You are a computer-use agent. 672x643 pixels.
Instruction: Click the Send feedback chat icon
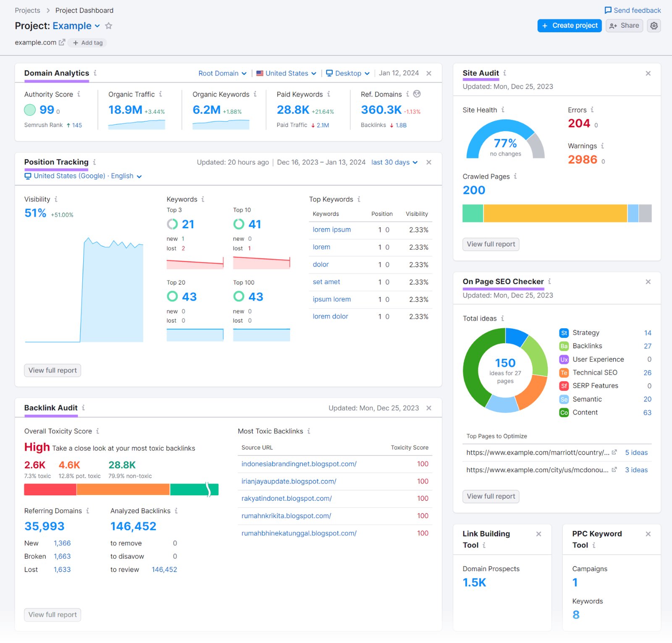608,10
